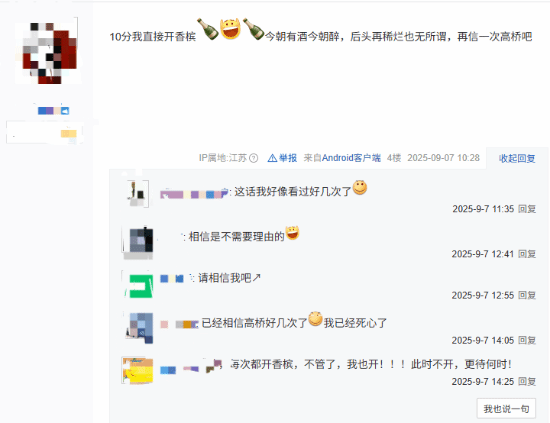Click the first replier's avatar image

pyautogui.click(x=138, y=194)
